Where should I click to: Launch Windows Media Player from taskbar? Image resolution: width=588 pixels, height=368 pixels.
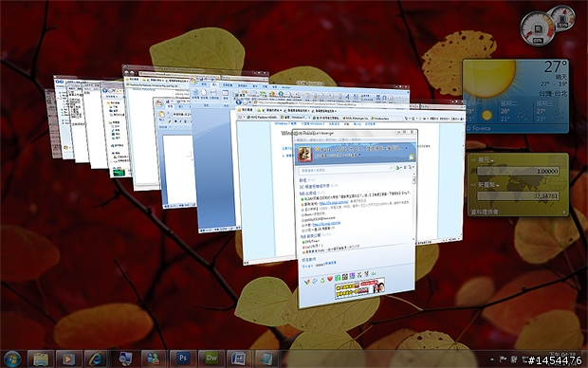[x=68, y=359]
